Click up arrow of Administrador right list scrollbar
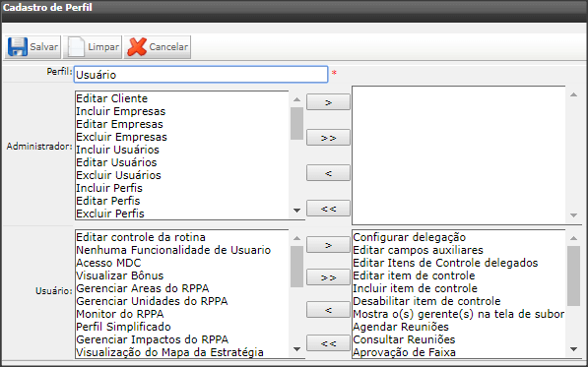The width and height of the screenshot is (588, 367). 573,94
